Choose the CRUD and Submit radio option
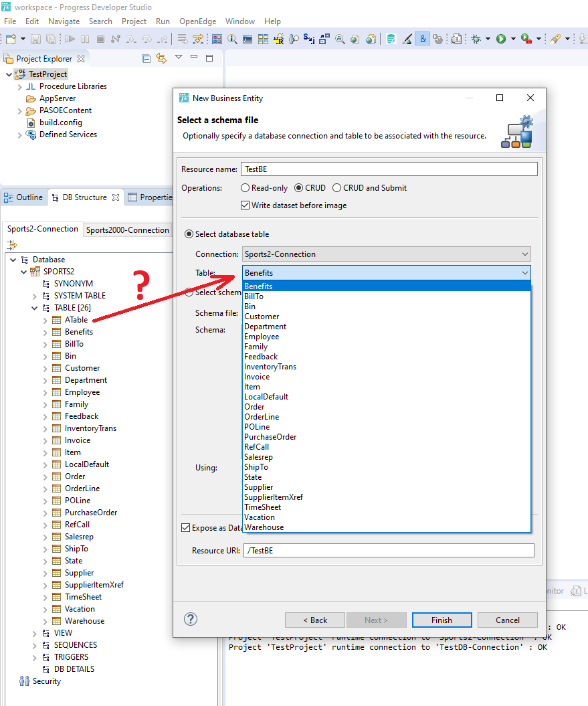Screen dimensions: 588x706 pyautogui.click(x=336, y=188)
